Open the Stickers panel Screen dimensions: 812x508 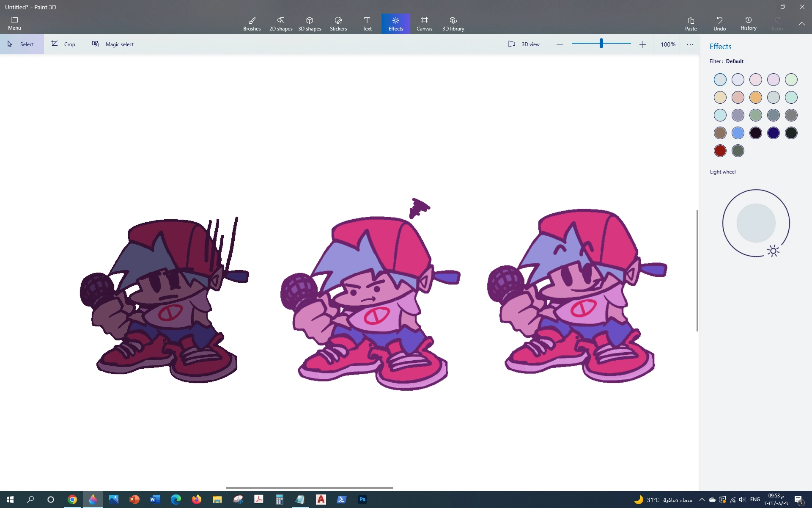(x=338, y=24)
